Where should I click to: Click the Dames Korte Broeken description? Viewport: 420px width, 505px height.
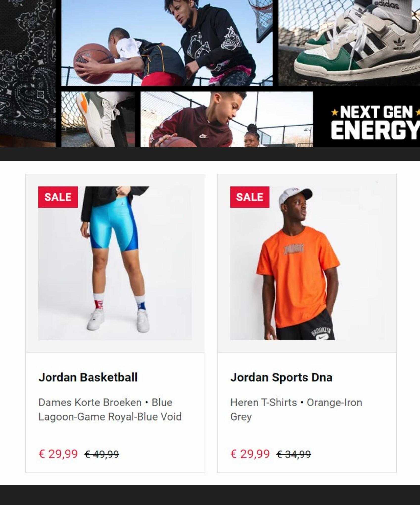point(110,409)
